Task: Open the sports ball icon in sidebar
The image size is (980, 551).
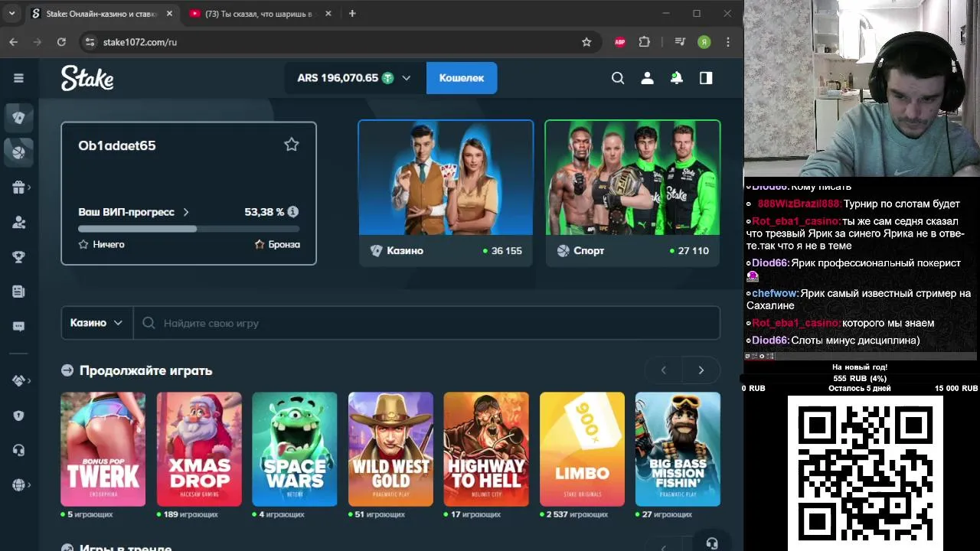Action: coord(18,152)
